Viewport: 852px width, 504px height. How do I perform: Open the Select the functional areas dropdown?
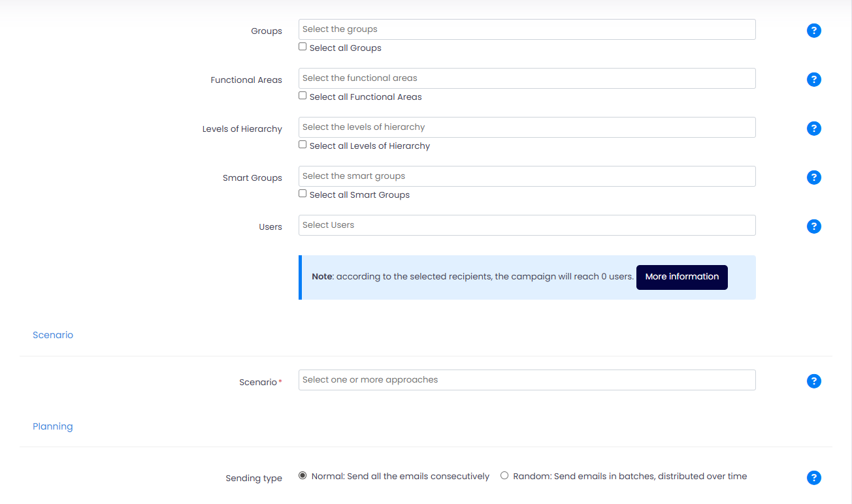coord(527,78)
